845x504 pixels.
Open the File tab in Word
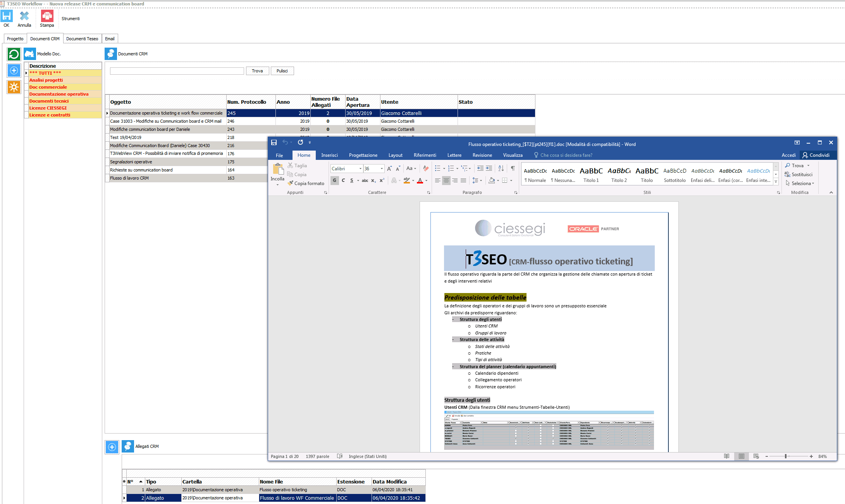click(279, 155)
